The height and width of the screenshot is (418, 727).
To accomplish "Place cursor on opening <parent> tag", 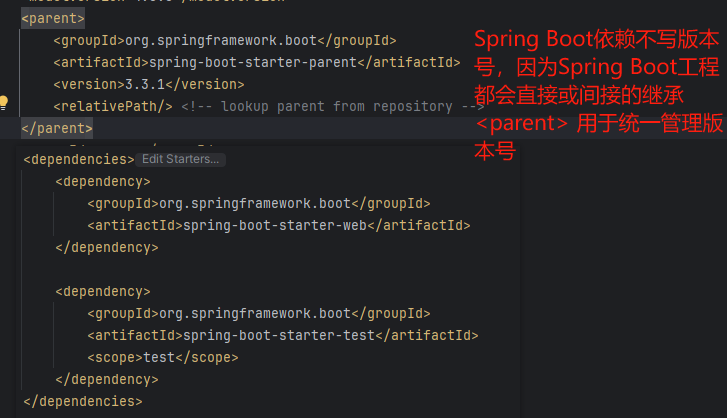I will point(53,19).
